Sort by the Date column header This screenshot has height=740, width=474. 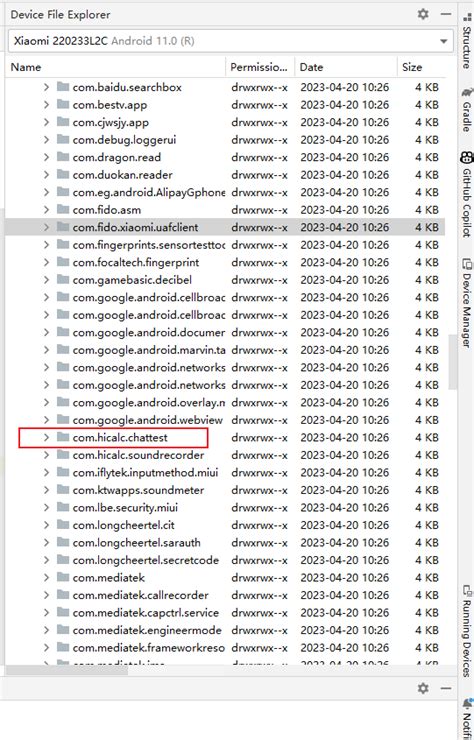[x=346, y=67]
